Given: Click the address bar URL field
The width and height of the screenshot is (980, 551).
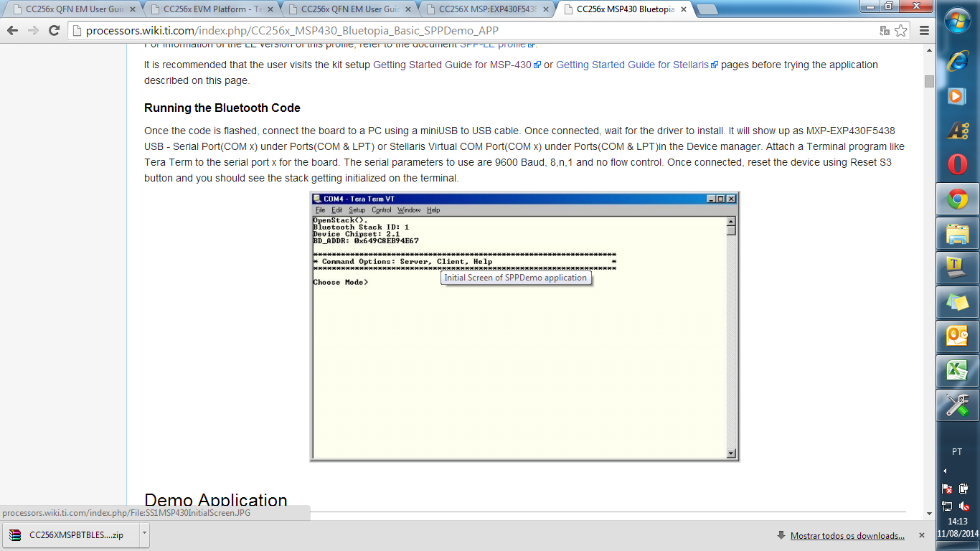Looking at the screenshot, I should coord(473,31).
